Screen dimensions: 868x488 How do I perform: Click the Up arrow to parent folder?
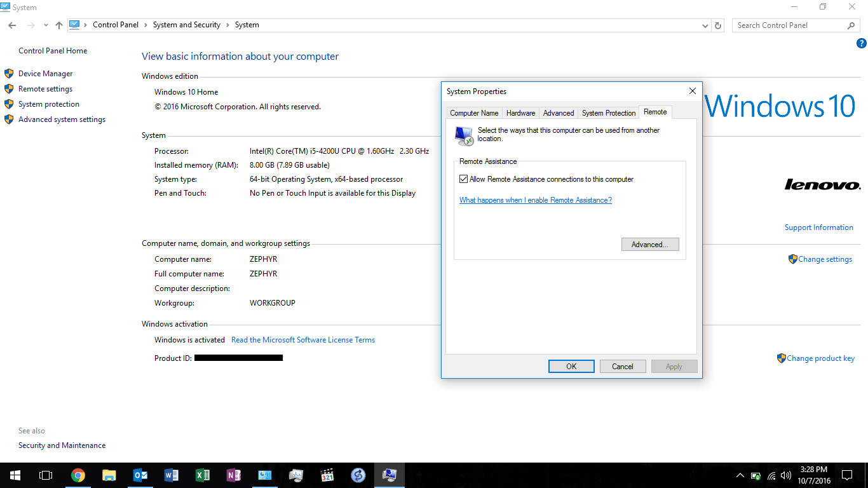coord(59,25)
